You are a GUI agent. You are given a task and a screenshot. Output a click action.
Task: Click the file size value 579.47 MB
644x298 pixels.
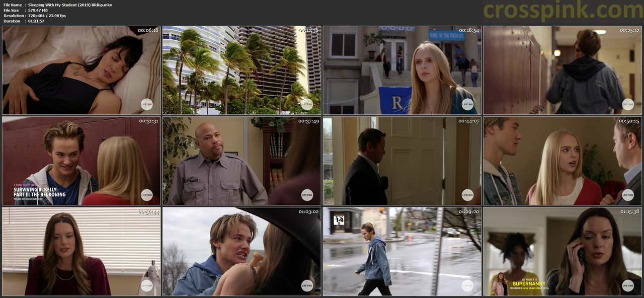pyautogui.click(x=38, y=10)
